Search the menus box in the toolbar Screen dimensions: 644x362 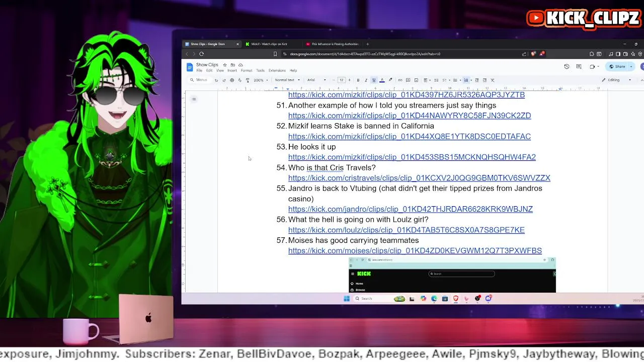tap(199, 80)
